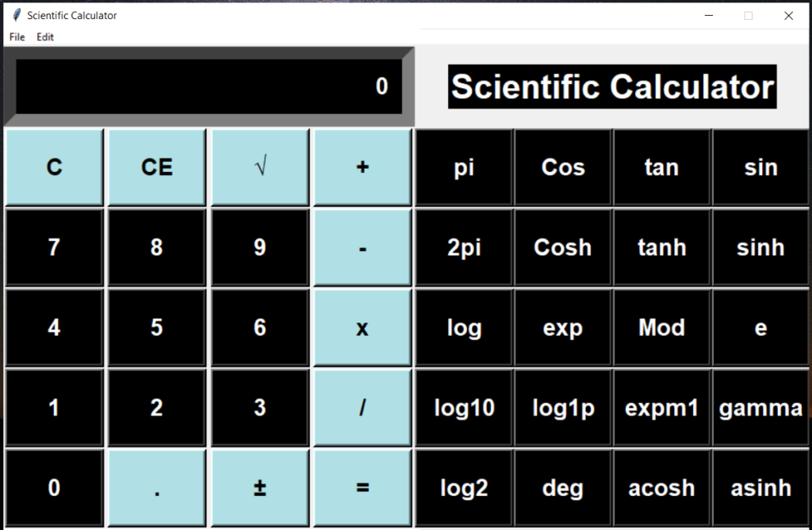Select the multiply x button
Viewport: 812px width, 530px height.
coord(362,328)
